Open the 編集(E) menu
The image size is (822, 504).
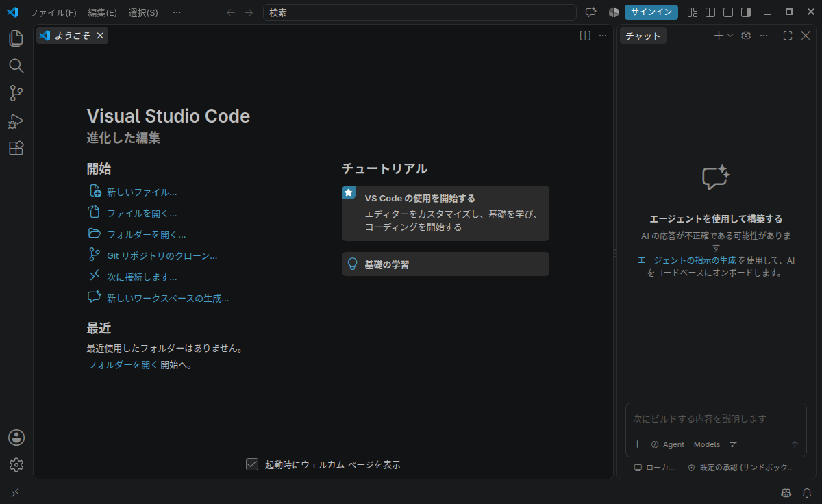[102, 12]
